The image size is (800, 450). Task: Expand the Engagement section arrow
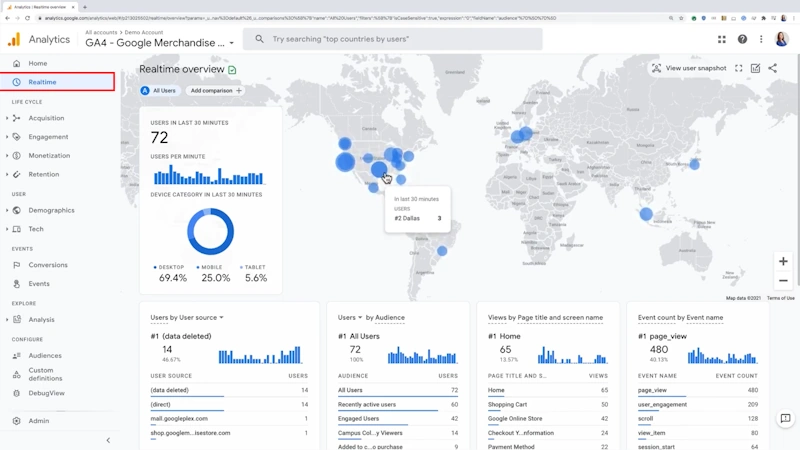pos(7,137)
